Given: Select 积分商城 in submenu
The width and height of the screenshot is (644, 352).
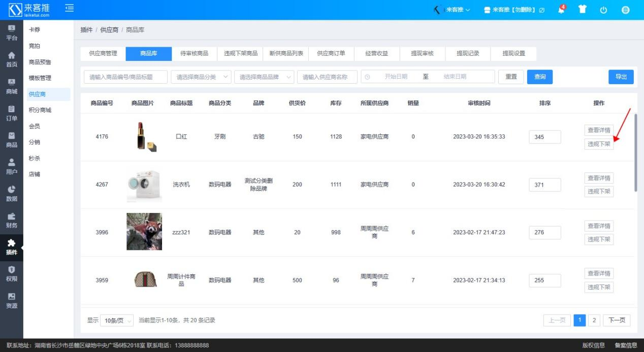Looking at the screenshot, I should click(40, 110).
